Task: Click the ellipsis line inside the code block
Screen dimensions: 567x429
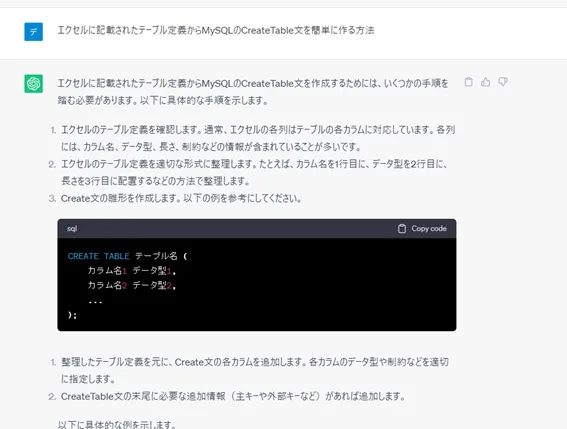Action: pyautogui.click(x=95, y=301)
